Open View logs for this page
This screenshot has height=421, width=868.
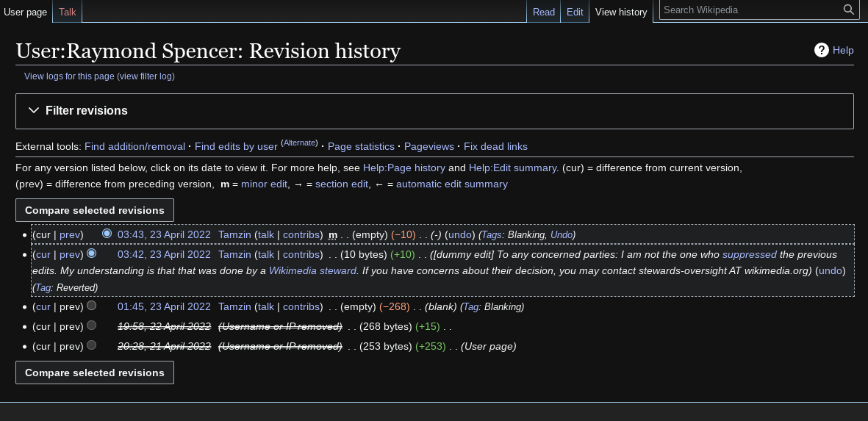click(x=69, y=76)
